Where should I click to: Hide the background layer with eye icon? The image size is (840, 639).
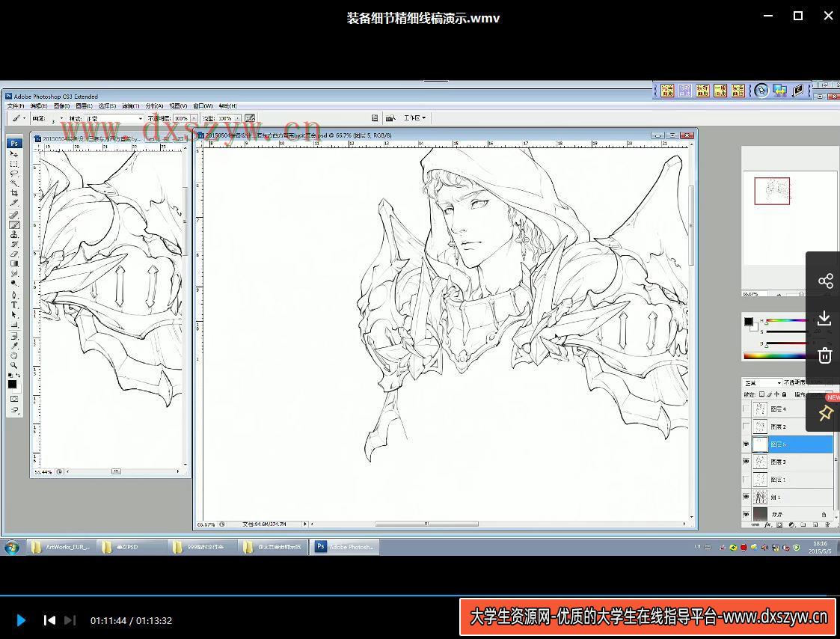[747, 515]
